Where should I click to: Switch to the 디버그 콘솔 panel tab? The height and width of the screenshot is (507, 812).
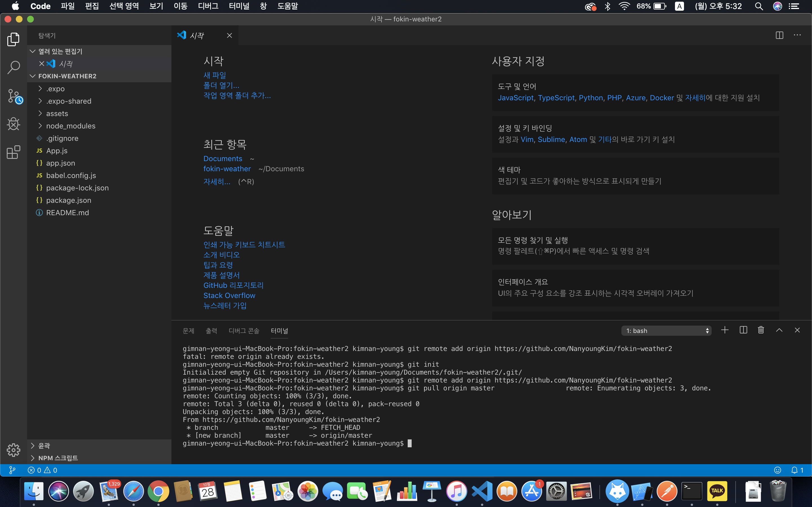tap(244, 331)
